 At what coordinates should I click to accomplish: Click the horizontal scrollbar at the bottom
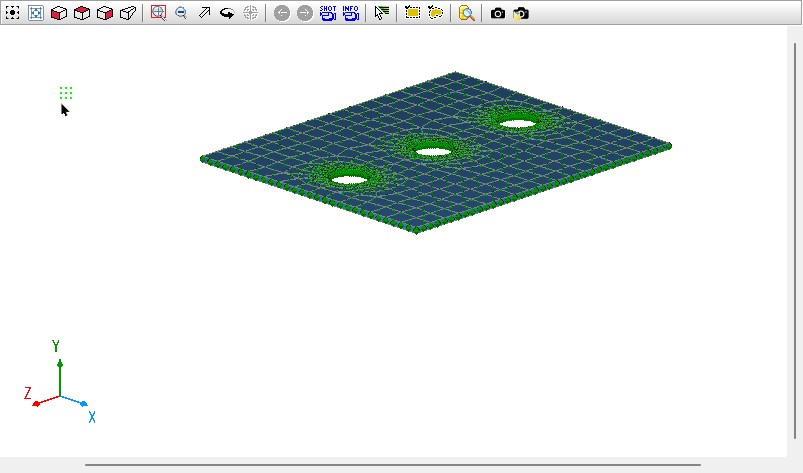(x=393, y=465)
